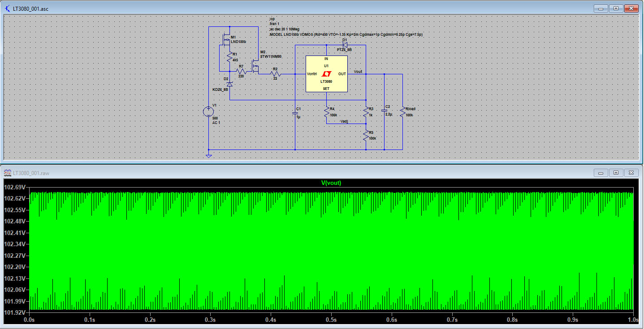
Task: Click the OUT pin label on U1
Action: coord(342,74)
